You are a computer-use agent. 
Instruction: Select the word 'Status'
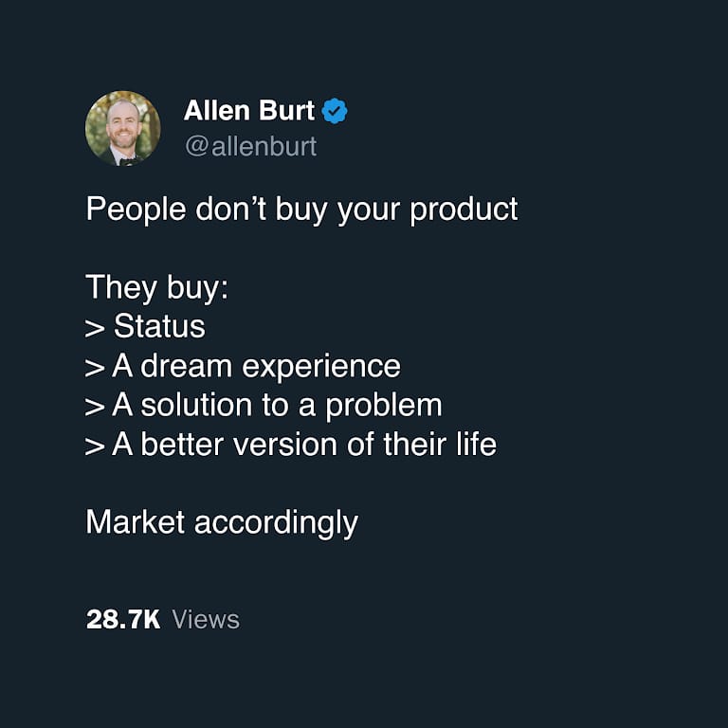click(x=159, y=326)
